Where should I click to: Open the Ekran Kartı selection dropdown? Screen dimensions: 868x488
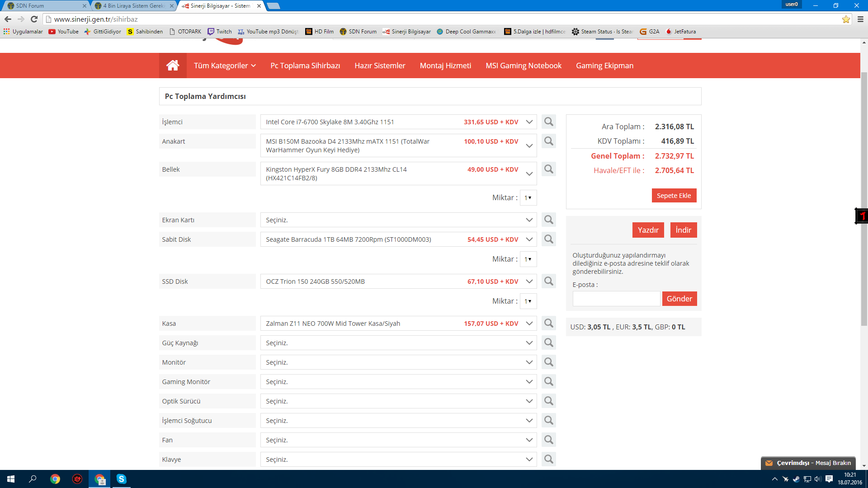[x=398, y=220]
